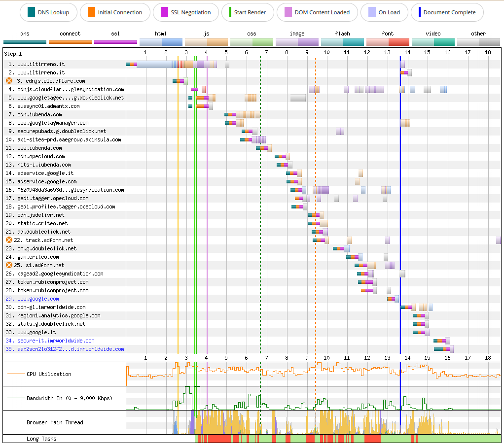Click the Browser Main Thread label
The image size is (504, 446).
coord(55,422)
